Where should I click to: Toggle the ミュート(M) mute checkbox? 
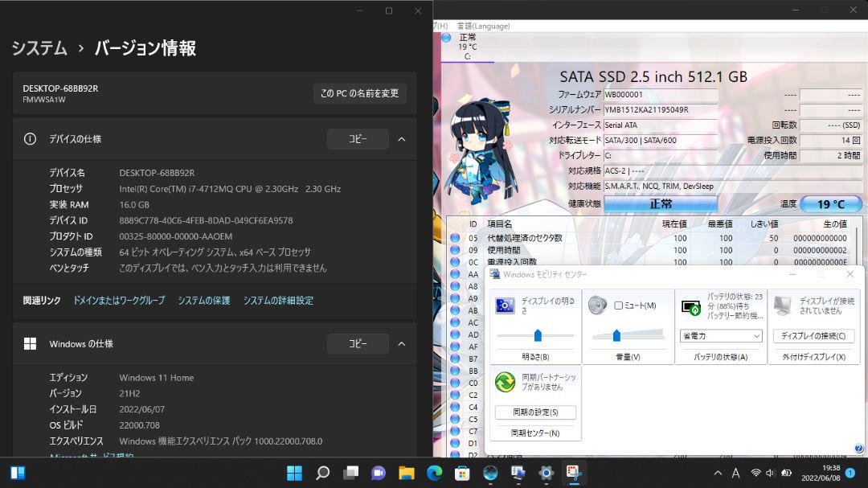point(618,306)
